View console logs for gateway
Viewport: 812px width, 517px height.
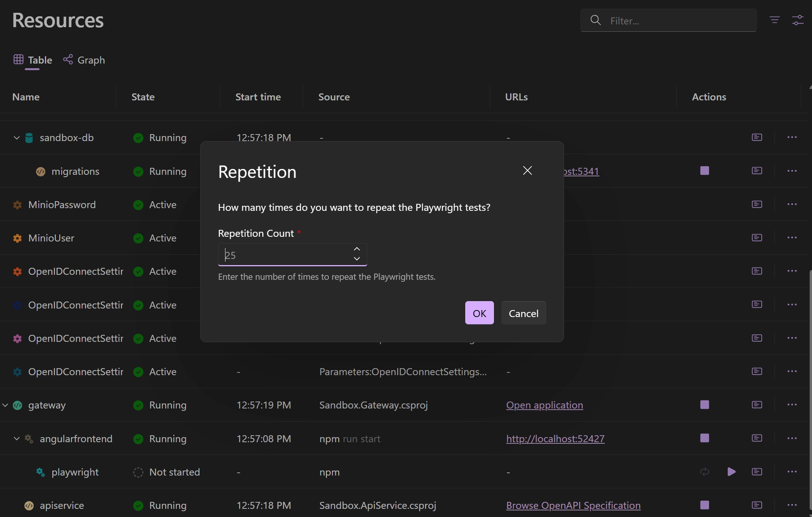tap(757, 405)
